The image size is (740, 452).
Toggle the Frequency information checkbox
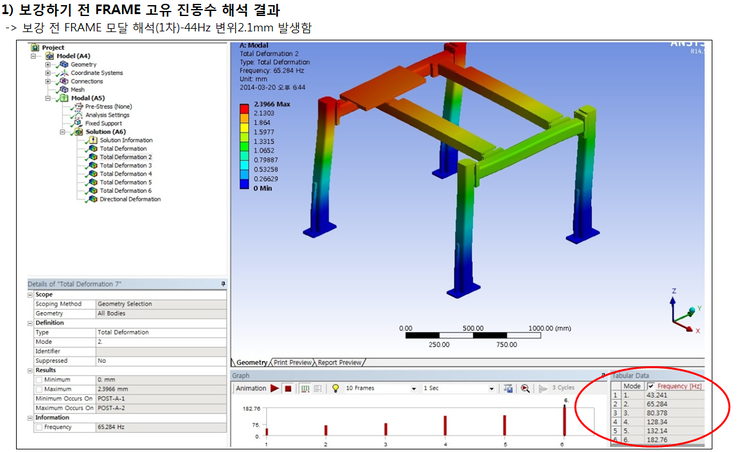(39, 427)
